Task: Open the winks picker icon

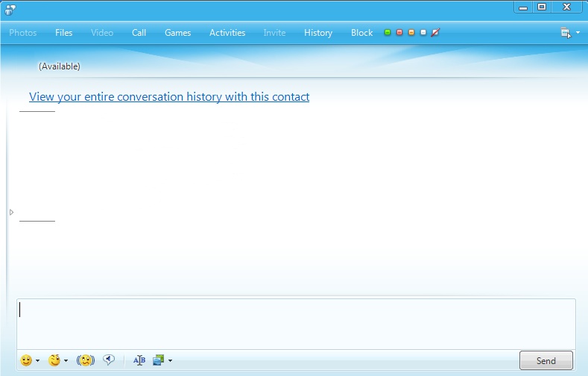Action: 54,360
